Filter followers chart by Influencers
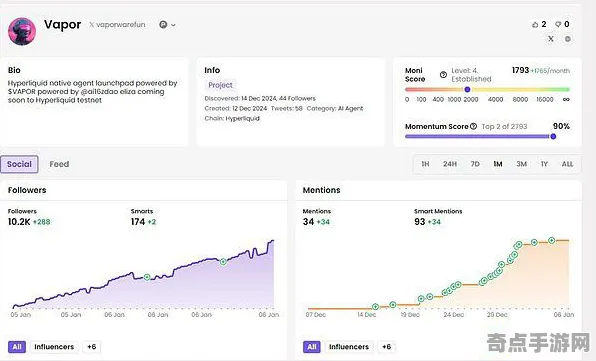This screenshot has width=596, height=361. point(54,347)
